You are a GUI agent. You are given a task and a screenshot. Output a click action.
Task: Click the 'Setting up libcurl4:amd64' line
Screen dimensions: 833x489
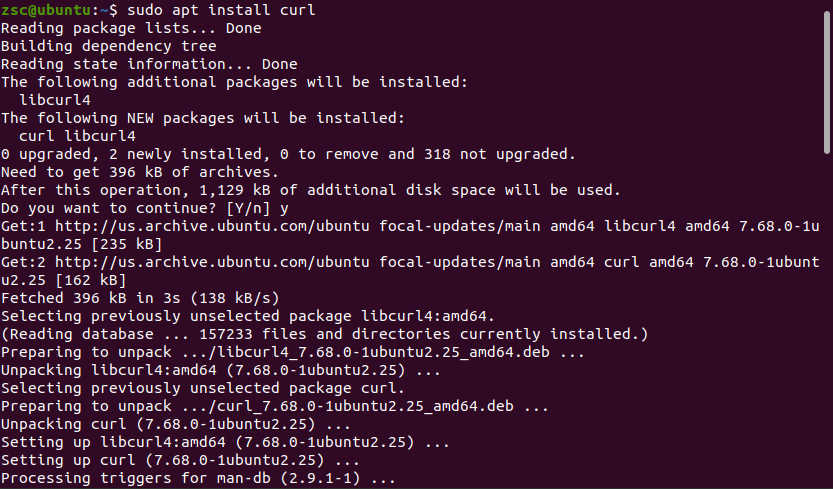pyautogui.click(x=212, y=442)
